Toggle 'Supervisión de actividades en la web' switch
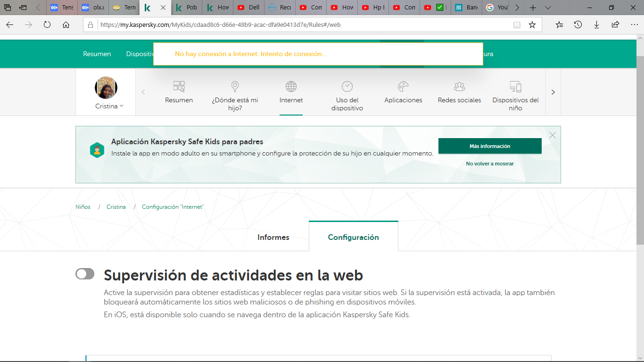 pyautogui.click(x=85, y=274)
